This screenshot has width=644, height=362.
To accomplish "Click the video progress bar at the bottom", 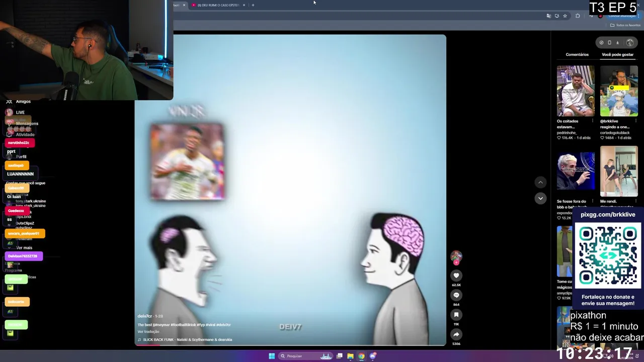I will [290, 345].
